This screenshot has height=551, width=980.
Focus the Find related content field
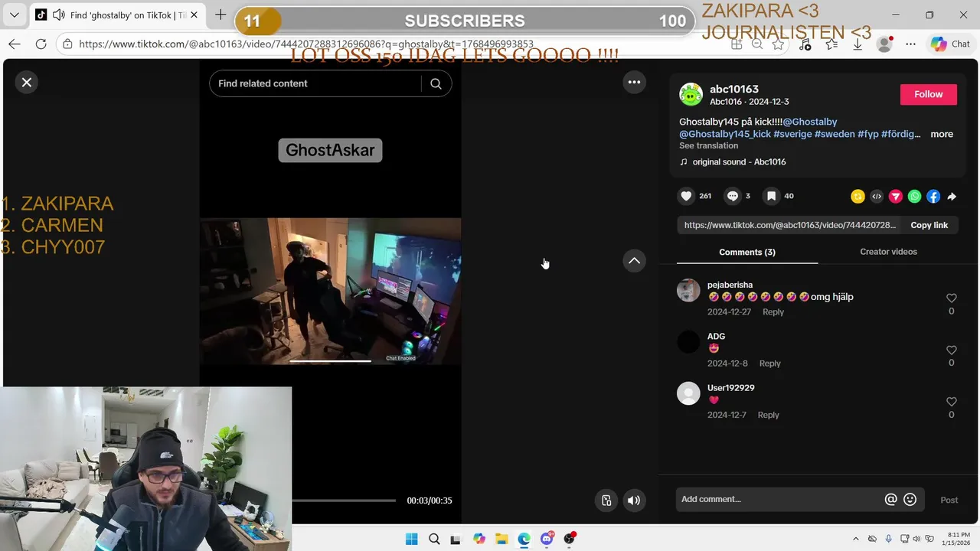[315, 83]
